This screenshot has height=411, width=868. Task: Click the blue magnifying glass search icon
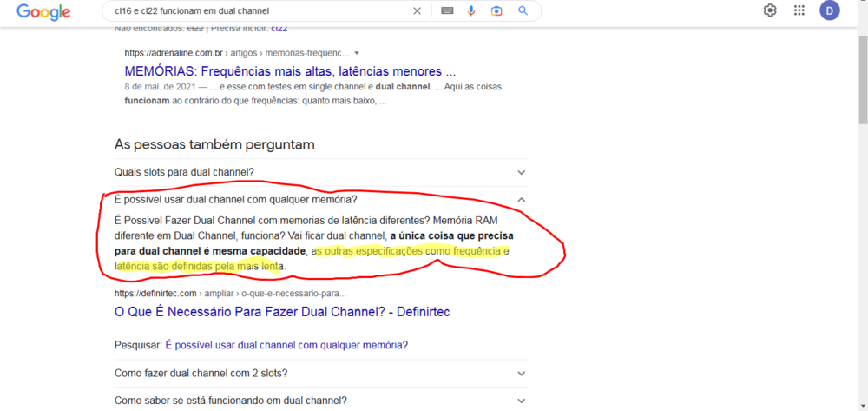click(523, 10)
